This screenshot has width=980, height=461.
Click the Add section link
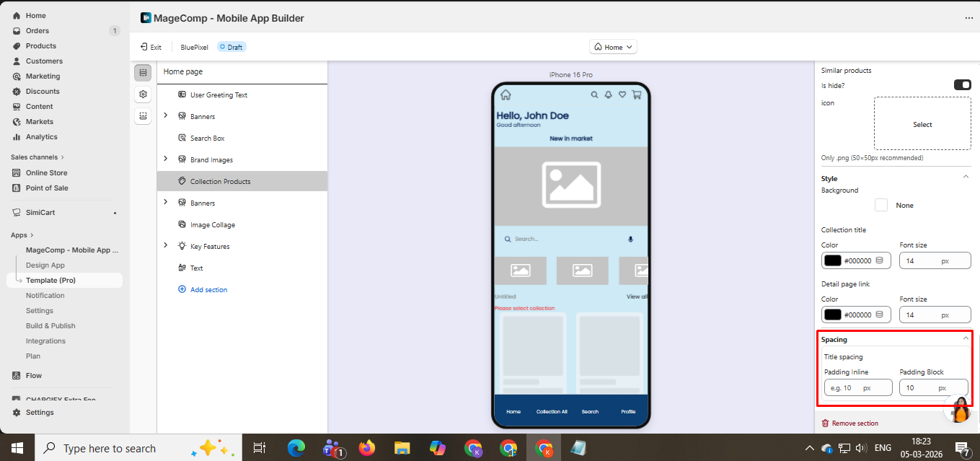coord(208,290)
